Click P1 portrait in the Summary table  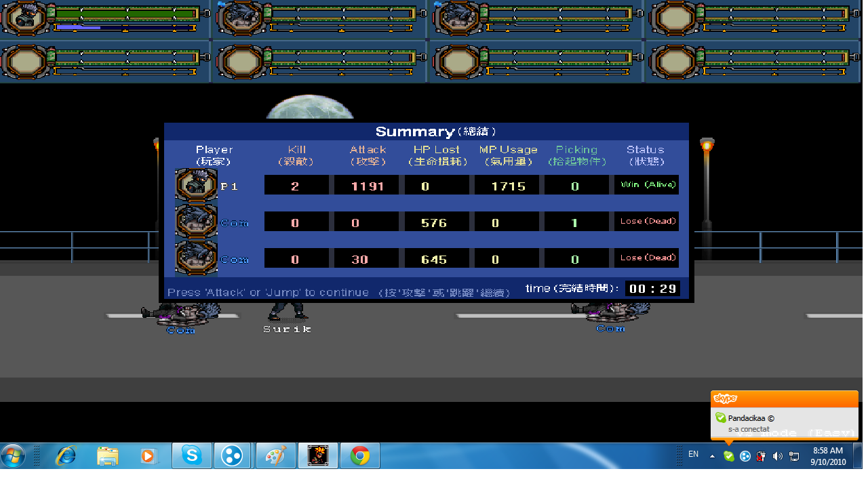(x=196, y=185)
